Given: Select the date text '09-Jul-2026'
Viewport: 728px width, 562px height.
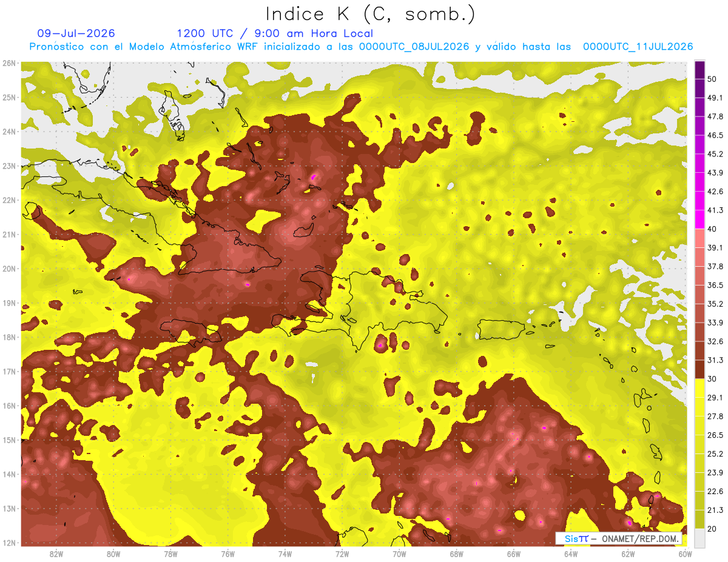Looking at the screenshot, I should click(76, 33).
